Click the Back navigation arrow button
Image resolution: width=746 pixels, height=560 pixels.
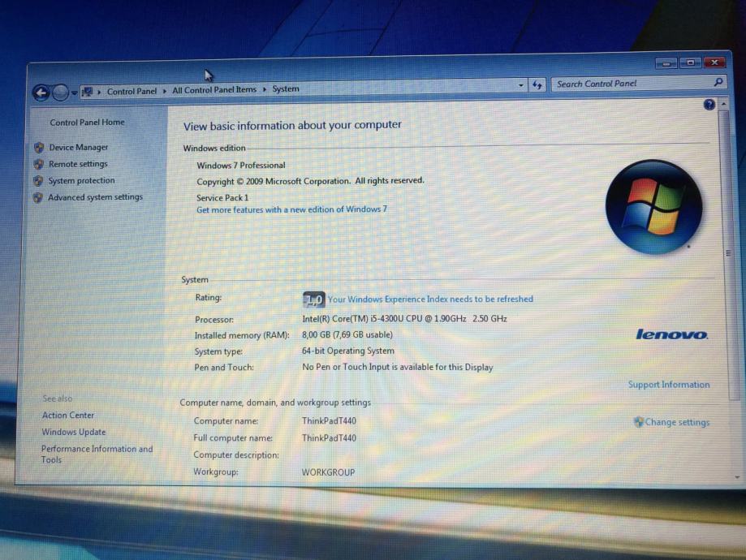coord(41,93)
